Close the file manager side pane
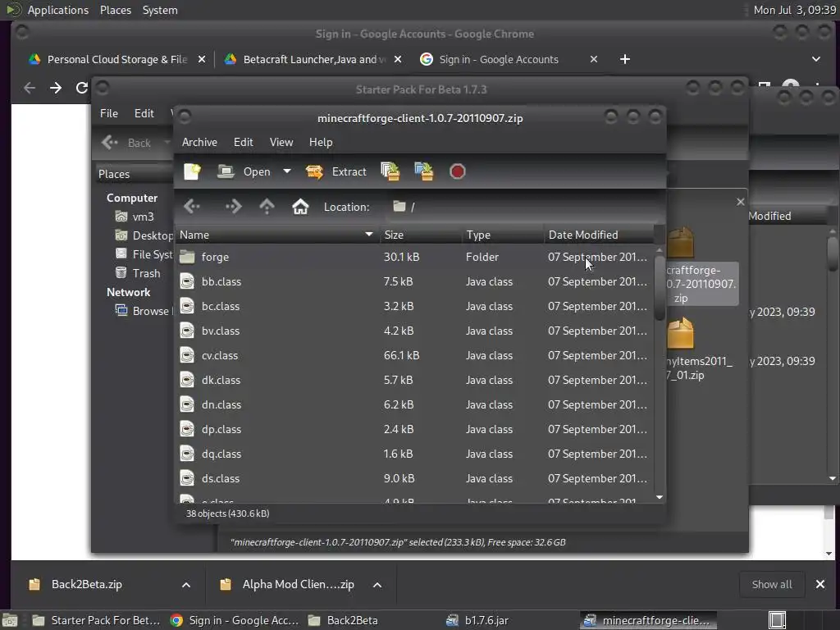Image resolution: width=840 pixels, height=630 pixels. click(x=741, y=202)
